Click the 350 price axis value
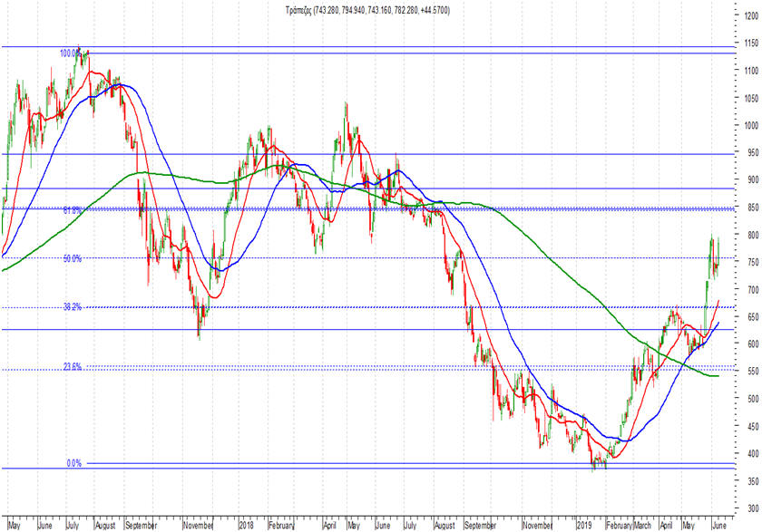The image size is (762, 532). pyautogui.click(x=753, y=481)
